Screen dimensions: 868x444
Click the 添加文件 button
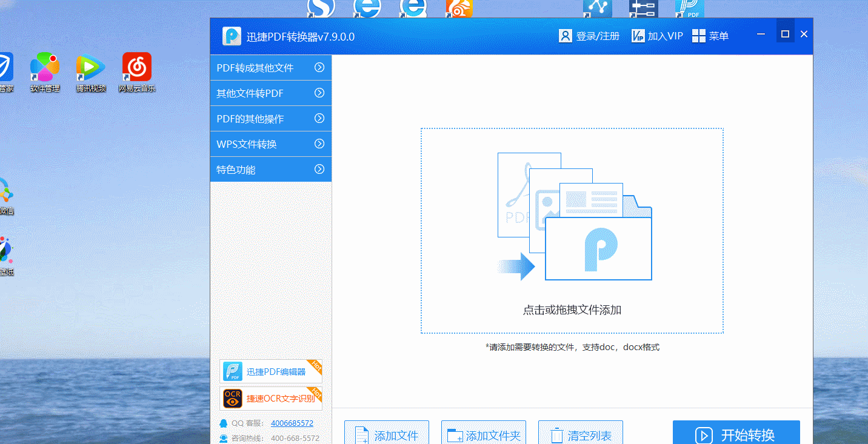(x=387, y=434)
